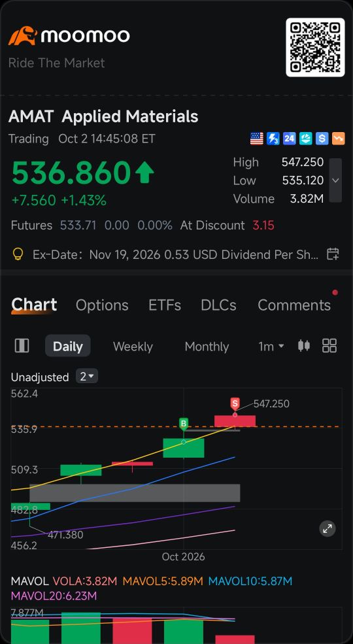Tap the Unadjusted price setting
This screenshot has width=353, height=644.
(40, 377)
